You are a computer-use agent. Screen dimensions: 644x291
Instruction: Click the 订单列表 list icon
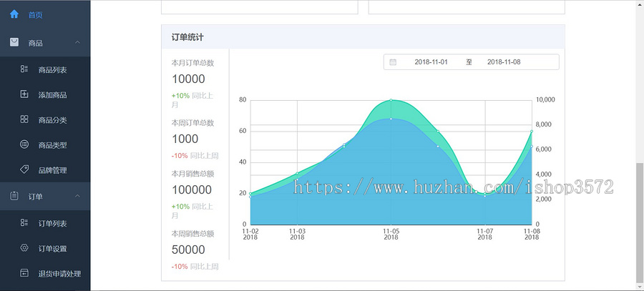pyautogui.click(x=24, y=223)
